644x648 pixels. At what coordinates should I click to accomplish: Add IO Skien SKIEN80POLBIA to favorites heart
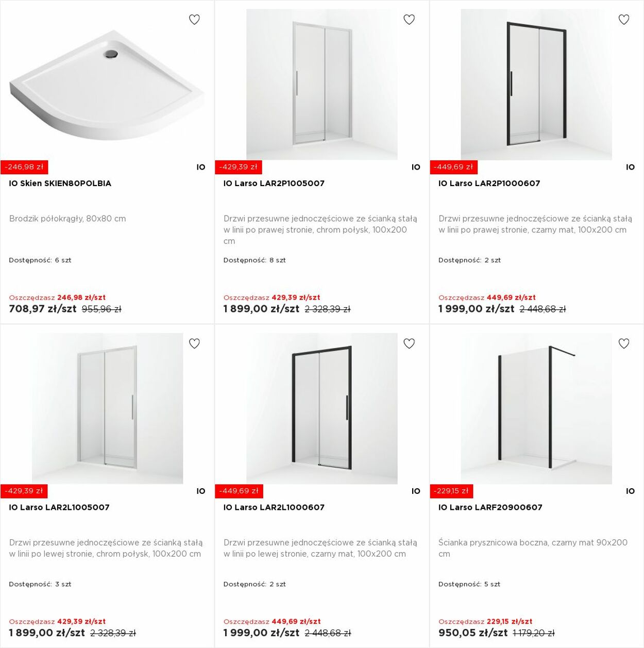[x=194, y=20]
